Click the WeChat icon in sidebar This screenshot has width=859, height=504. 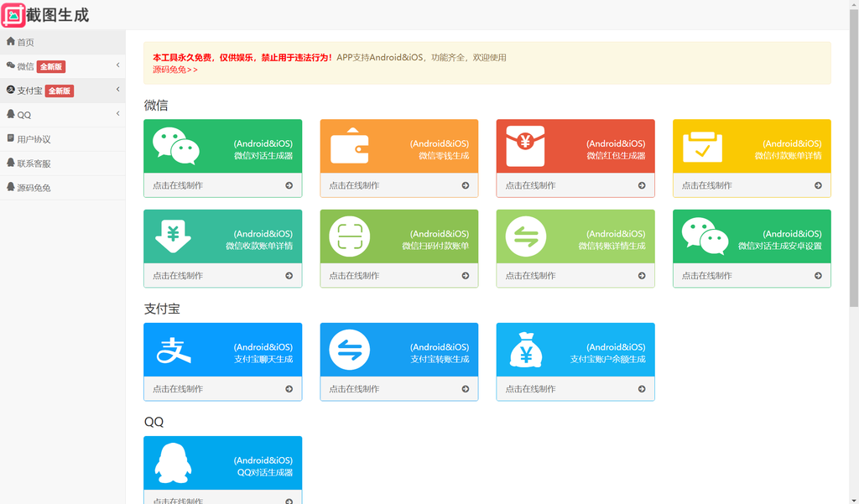[10, 65]
